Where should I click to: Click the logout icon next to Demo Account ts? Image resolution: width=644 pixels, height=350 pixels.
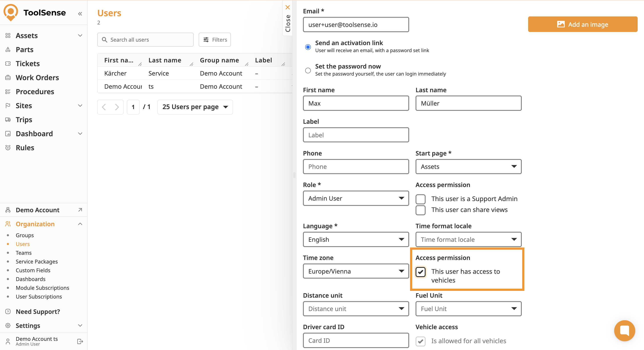tap(80, 341)
